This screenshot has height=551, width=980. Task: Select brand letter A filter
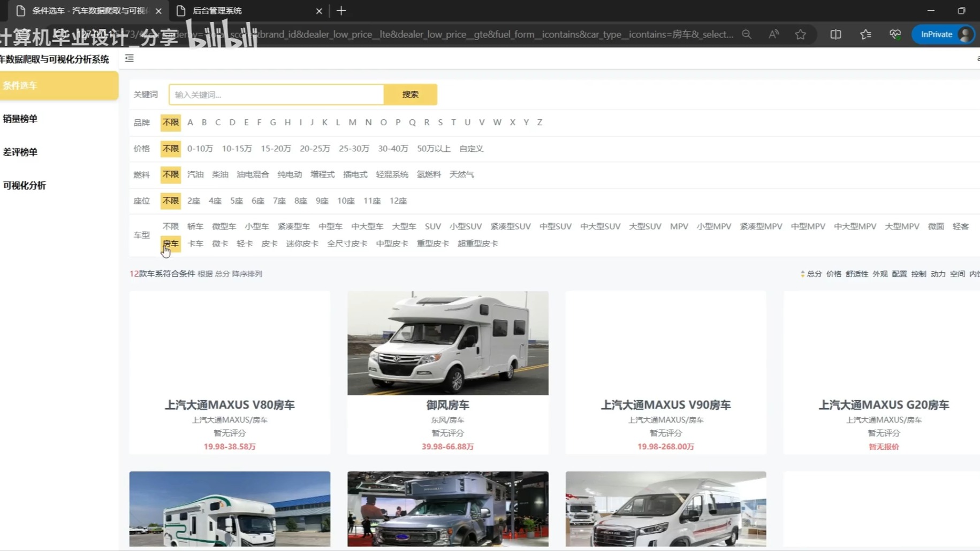coord(190,123)
